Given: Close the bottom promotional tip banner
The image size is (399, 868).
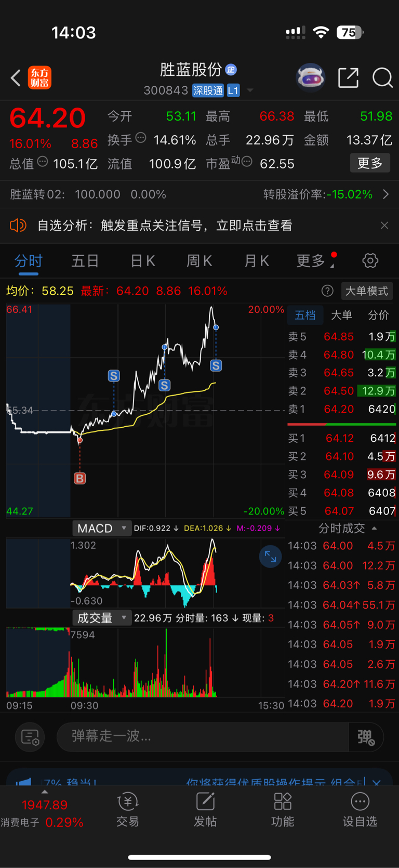Looking at the screenshot, I should [x=377, y=782].
